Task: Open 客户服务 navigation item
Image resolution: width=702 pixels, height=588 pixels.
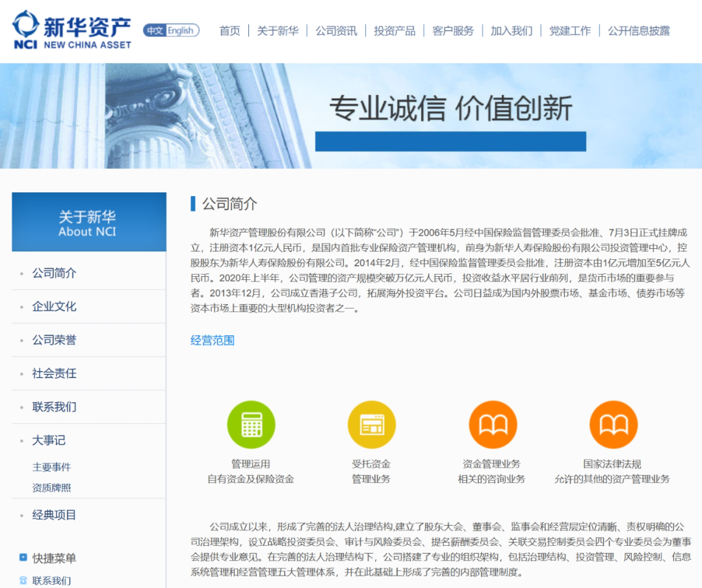Action: (x=453, y=31)
